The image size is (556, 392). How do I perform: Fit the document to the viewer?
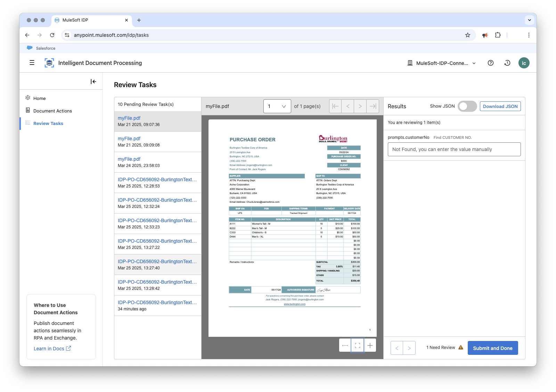(358, 345)
